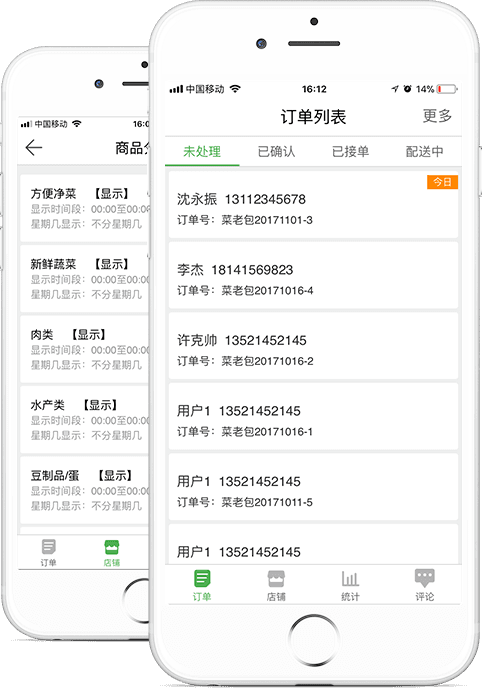
Task: Select the 水产类 category row
Action: (85, 419)
